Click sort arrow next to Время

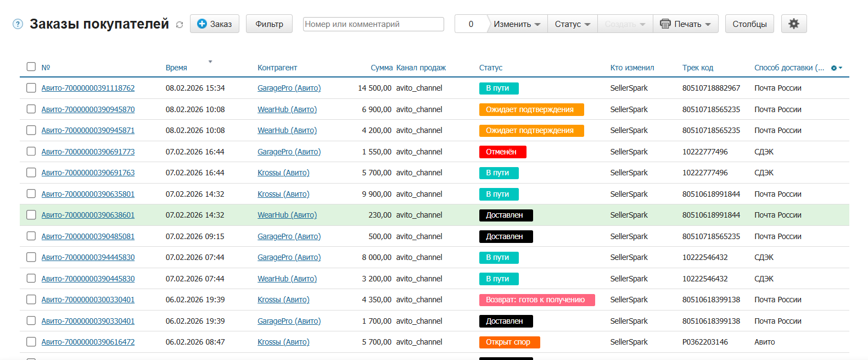pyautogui.click(x=210, y=62)
